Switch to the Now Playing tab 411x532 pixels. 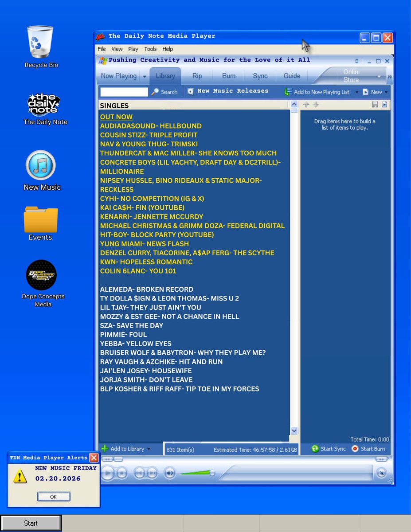pyautogui.click(x=118, y=76)
